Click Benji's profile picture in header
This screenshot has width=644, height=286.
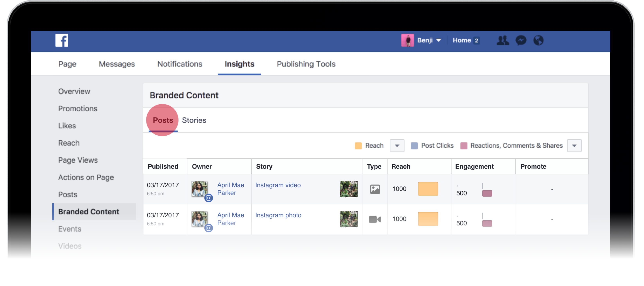[407, 40]
